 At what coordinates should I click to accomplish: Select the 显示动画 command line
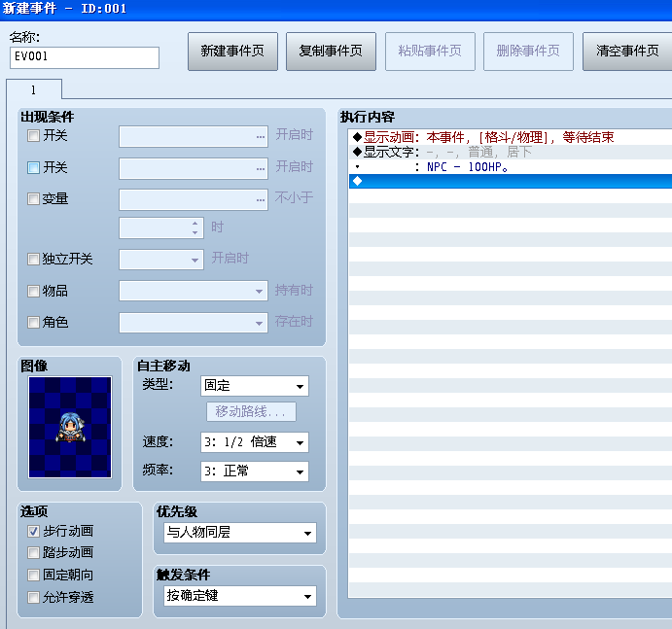pyautogui.click(x=511, y=137)
